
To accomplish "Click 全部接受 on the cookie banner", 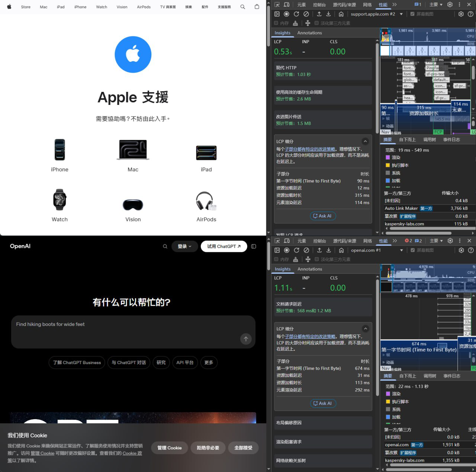I will [x=243, y=448].
